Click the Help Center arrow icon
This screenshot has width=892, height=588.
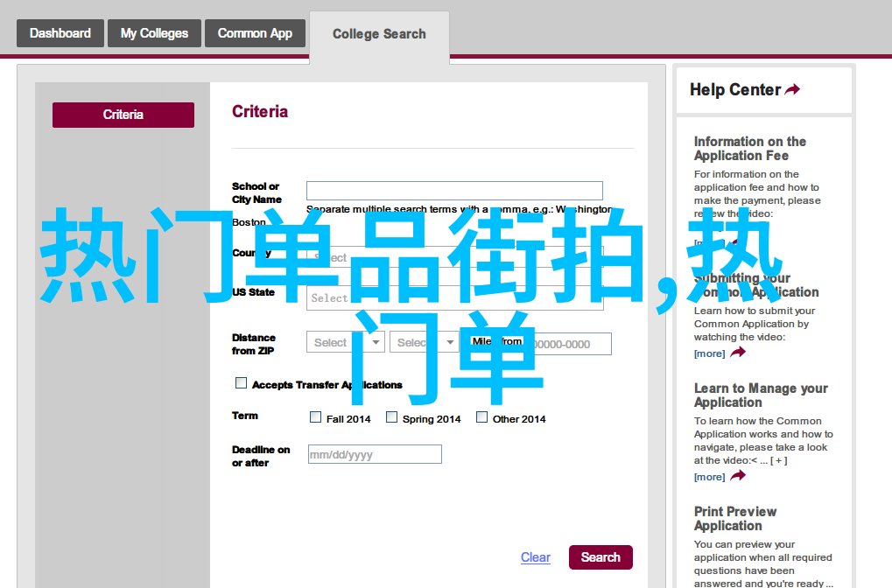792,89
